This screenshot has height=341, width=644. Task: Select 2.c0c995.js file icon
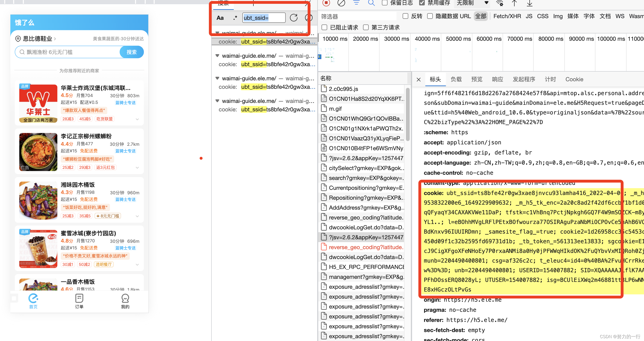point(324,89)
